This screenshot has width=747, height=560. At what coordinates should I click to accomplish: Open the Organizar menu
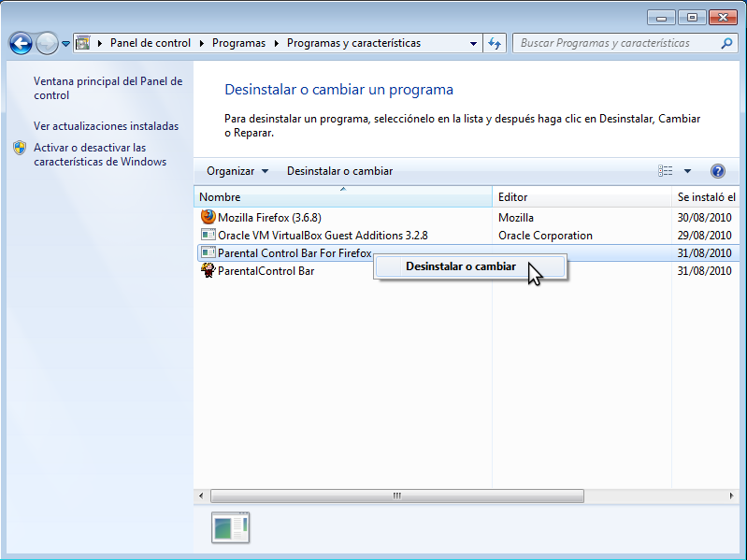[x=237, y=171]
